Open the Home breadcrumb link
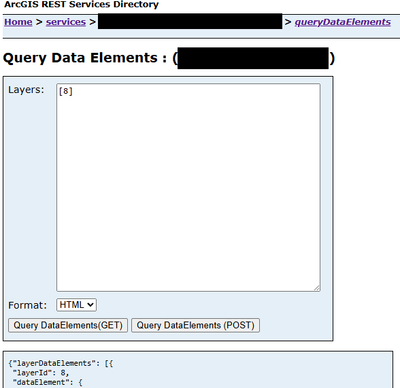Screen dimensions: 400x388 point(18,22)
